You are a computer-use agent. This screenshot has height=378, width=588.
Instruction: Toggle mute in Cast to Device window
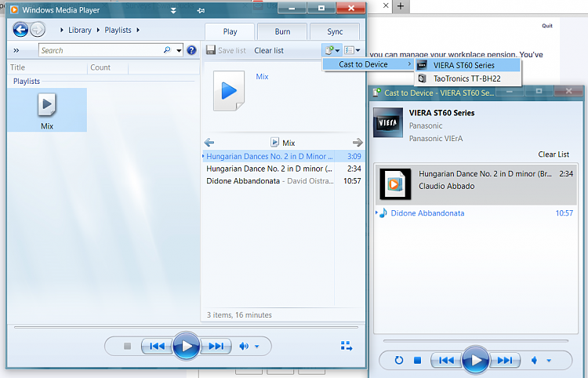point(535,360)
